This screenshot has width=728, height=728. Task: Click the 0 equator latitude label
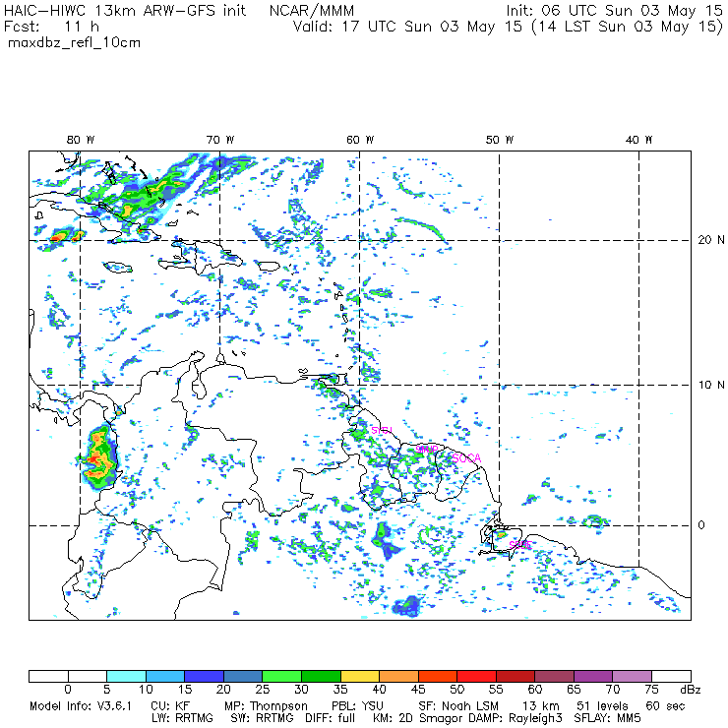701,525
